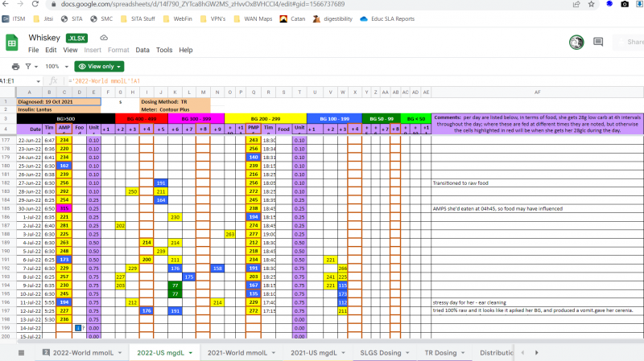This screenshot has width=644, height=361.
Task: Click the cloud document status icon
Action: coord(104,38)
